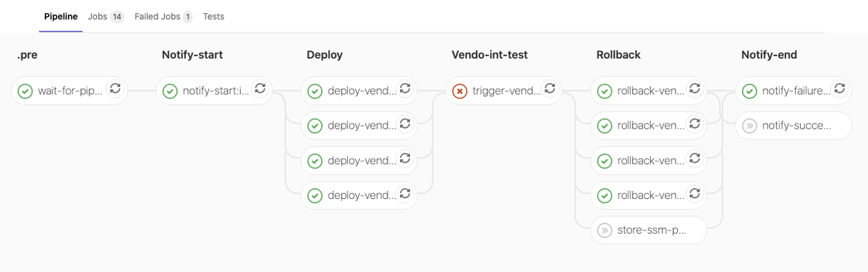The width and height of the screenshot is (868, 272).
Task: Click the skipped status icon on store-ssm-p
Action: (x=604, y=231)
